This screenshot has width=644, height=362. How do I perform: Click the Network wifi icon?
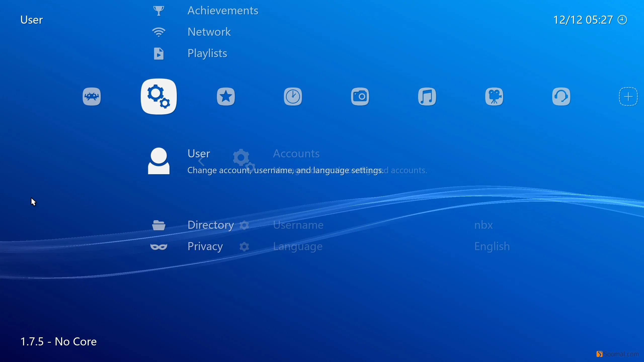[x=159, y=32]
